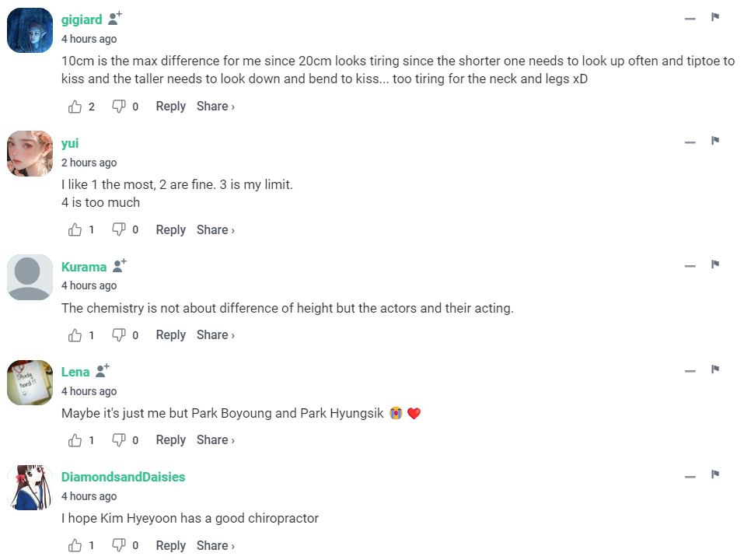The image size is (744, 560).
Task: Collapse yui's comment thread
Action: tap(690, 142)
